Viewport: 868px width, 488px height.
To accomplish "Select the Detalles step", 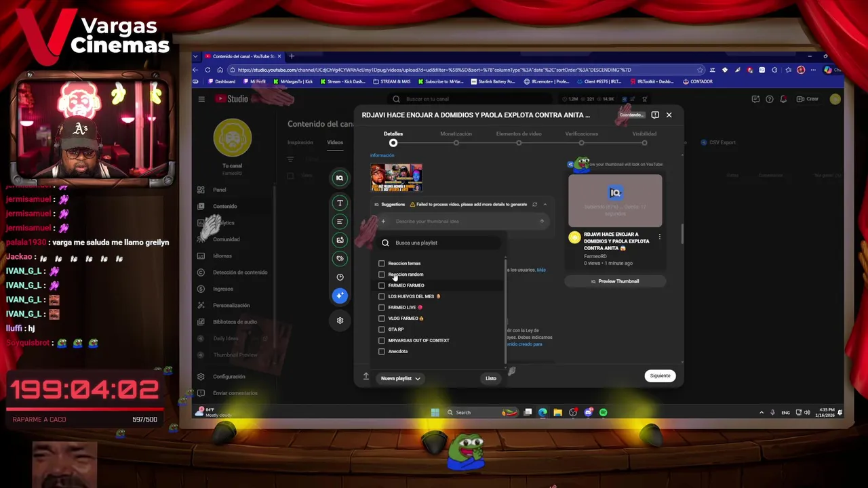I will [393, 138].
